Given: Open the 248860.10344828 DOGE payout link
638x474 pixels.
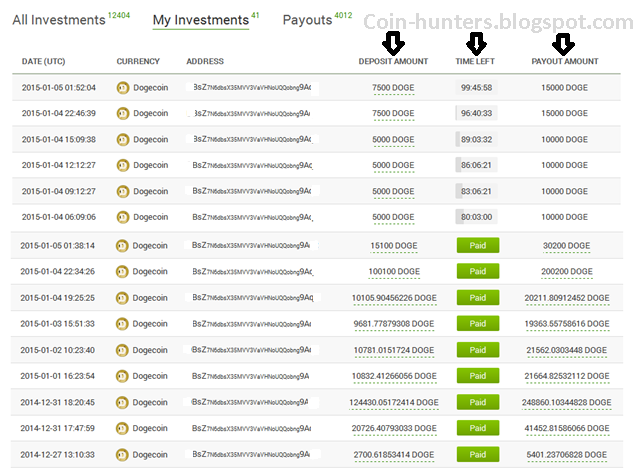Looking at the screenshot, I should (566, 402).
